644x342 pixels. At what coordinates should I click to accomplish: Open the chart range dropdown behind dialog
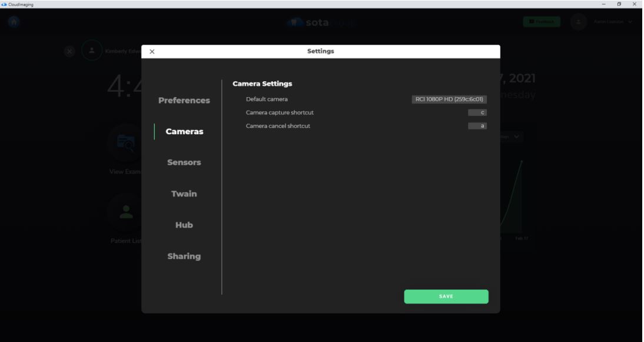[x=511, y=137]
